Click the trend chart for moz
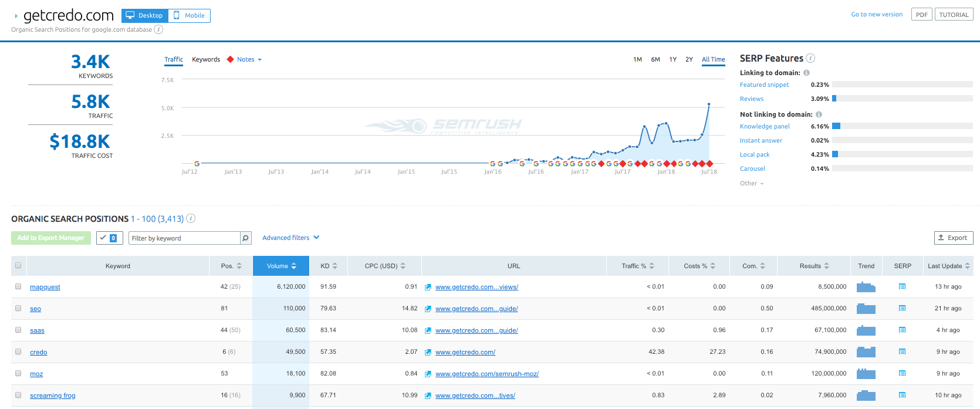Image resolution: width=980 pixels, height=409 pixels. point(866,374)
